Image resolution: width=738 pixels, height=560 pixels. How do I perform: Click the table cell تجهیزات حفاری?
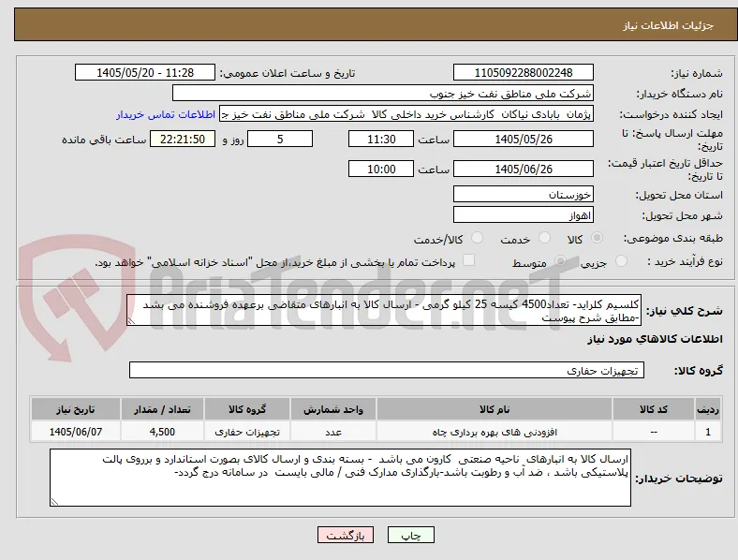pyautogui.click(x=247, y=432)
